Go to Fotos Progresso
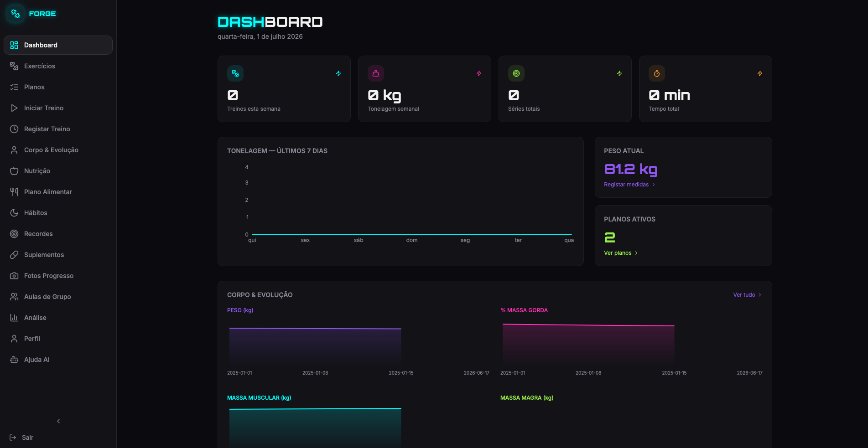This screenshot has width=868, height=448. click(58, 276)
